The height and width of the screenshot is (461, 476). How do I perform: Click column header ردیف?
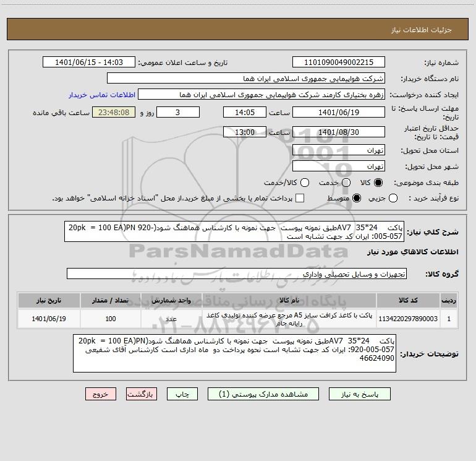point(449,300)
